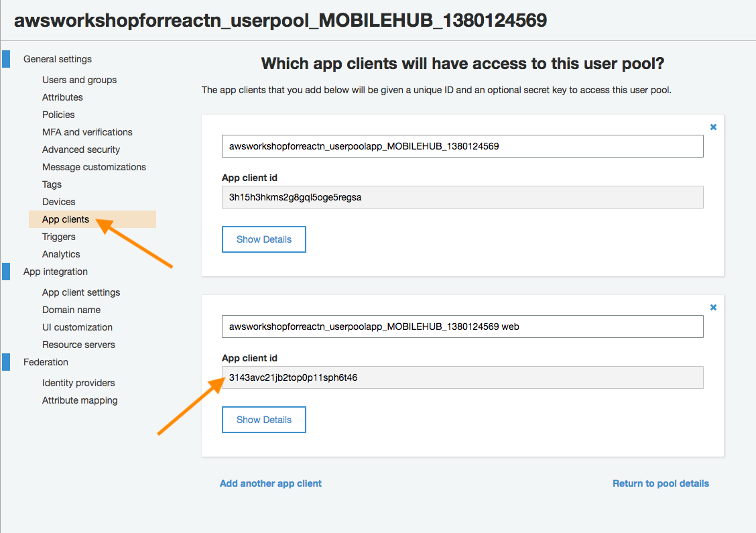The height and width of the screenshot is (533, 756).
Task: Return to pool details link
Action: click(661, 483)
